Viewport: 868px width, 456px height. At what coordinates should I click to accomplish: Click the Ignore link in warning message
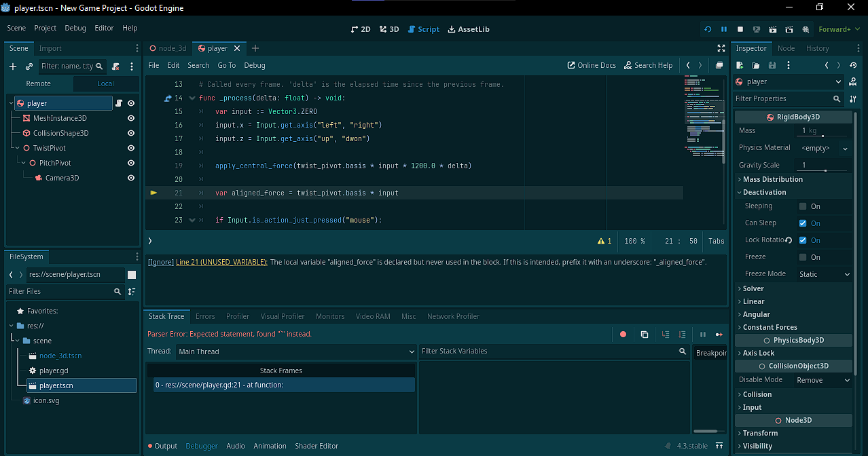(x=160, y=262)
